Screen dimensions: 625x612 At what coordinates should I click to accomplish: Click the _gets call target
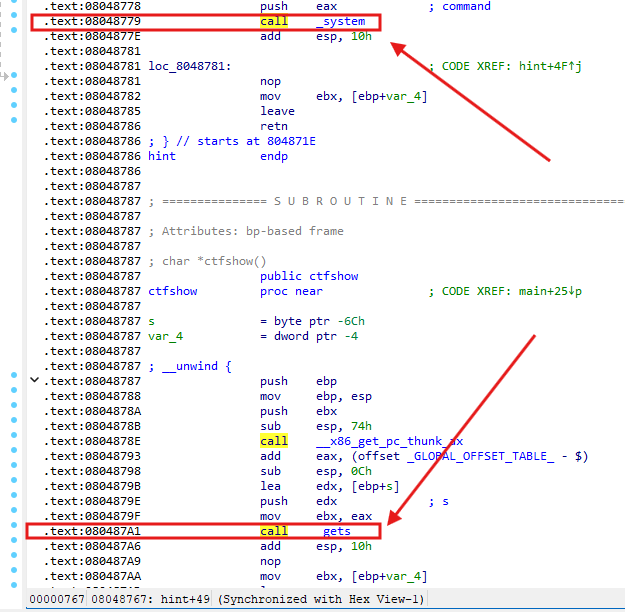click(x=337, y=531)
